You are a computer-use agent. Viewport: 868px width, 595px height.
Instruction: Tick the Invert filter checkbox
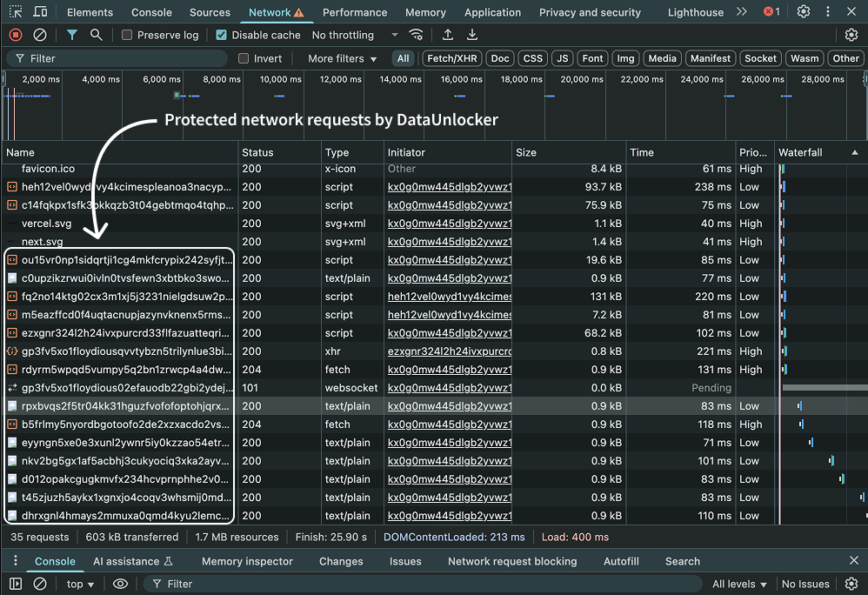[244, 58]
